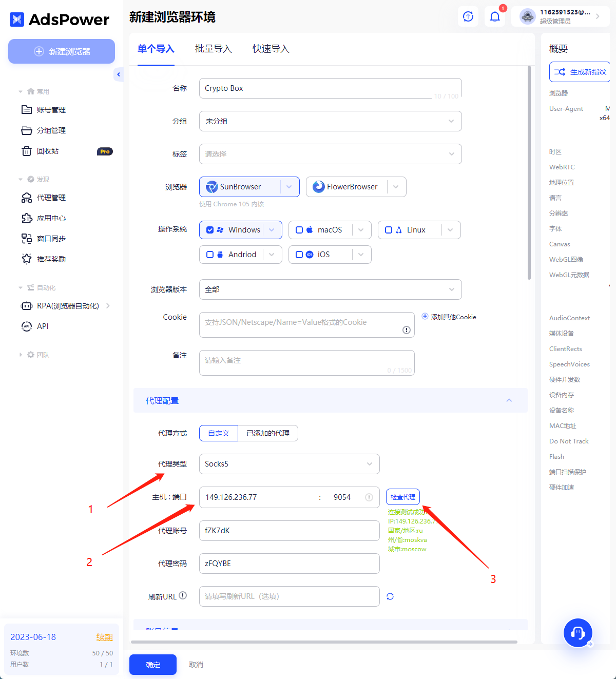Click the shuffle icon in 生成新指纹

tap(560, 72)
